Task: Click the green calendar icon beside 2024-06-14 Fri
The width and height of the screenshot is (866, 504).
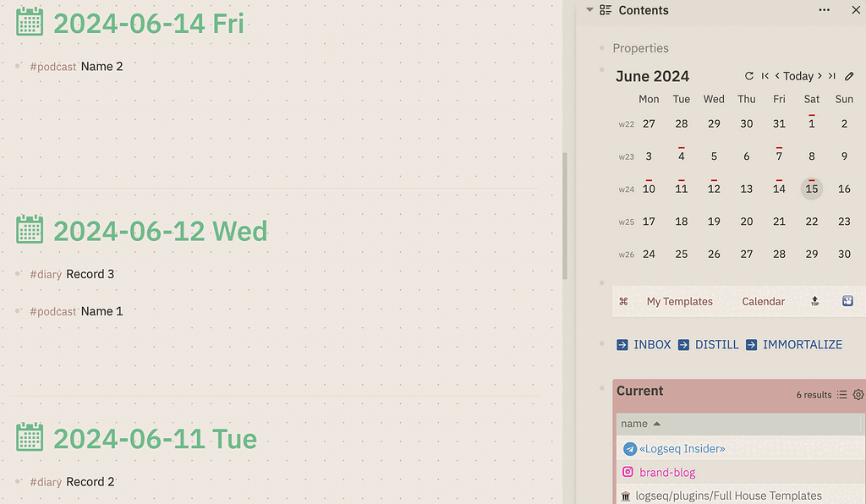Action: [x=30, y=21]
